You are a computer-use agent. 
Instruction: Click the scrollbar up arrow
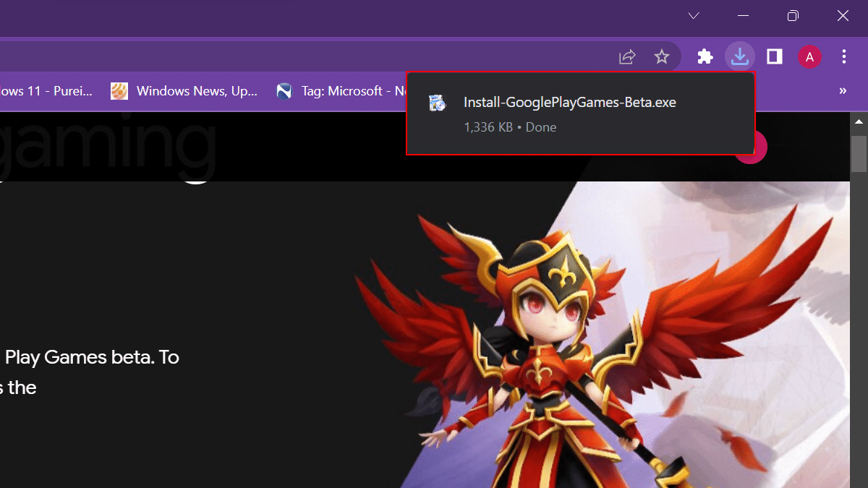[859, 121]
